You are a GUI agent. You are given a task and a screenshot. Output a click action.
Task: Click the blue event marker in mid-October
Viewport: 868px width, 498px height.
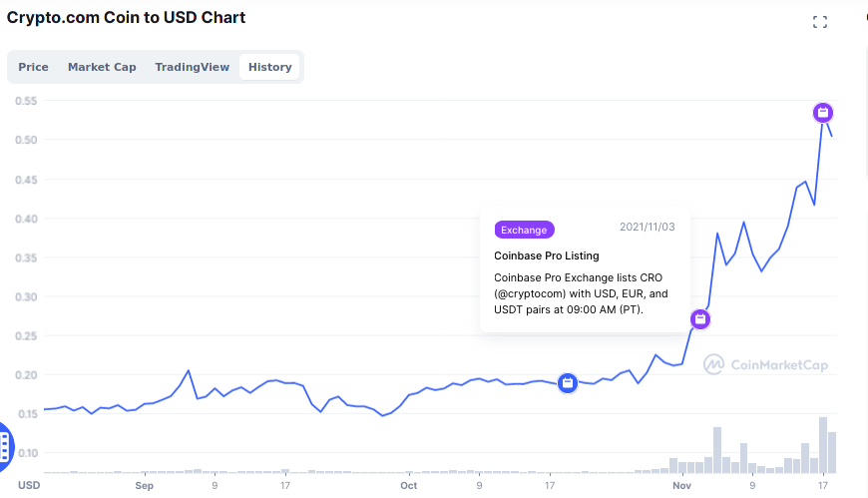[x=568, y=383]
